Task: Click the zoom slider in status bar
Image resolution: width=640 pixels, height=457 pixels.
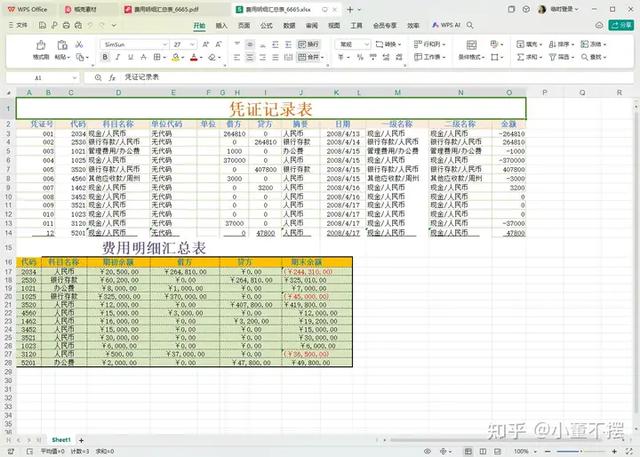Action: coord(581,451)
